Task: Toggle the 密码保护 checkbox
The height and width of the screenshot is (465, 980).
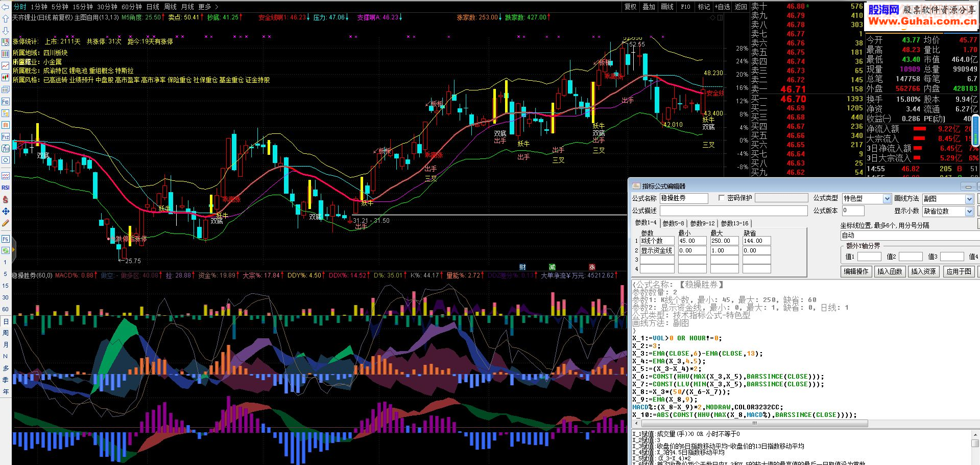Action: tap(722, 198)
